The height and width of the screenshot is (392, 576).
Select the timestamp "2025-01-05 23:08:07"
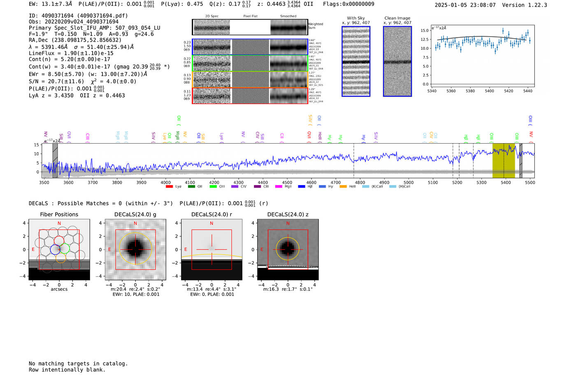(x=465, y=5)
